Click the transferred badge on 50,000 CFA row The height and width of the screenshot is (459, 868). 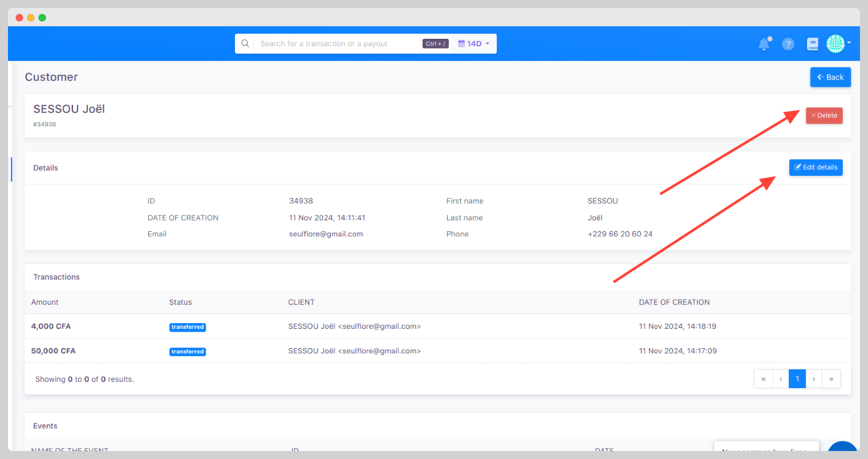[188, 351]
